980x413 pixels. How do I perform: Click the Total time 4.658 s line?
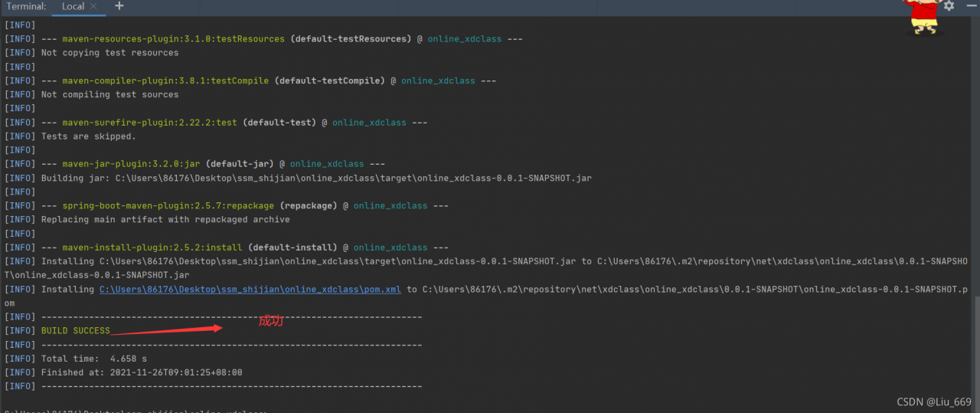coord(93,359)
